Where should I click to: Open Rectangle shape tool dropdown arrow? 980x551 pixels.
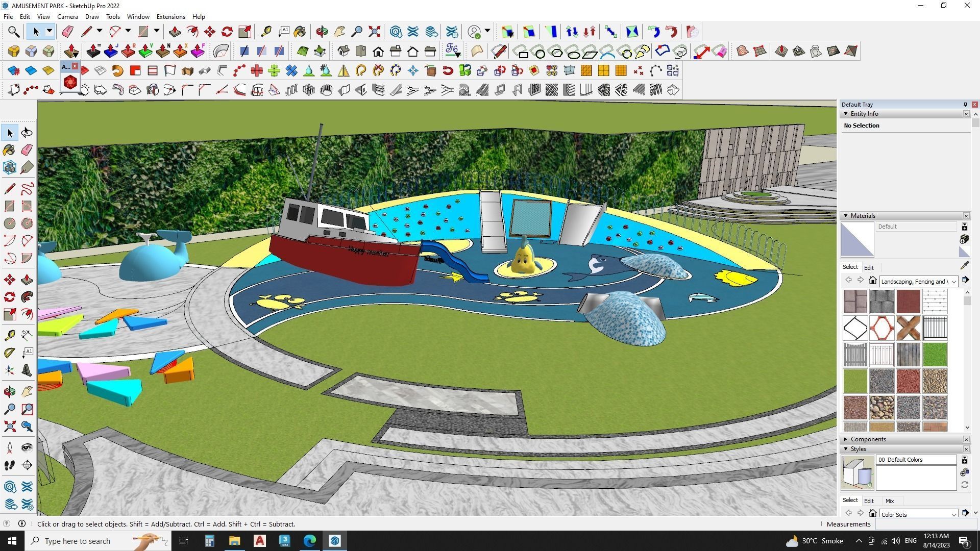coord(157,32)
